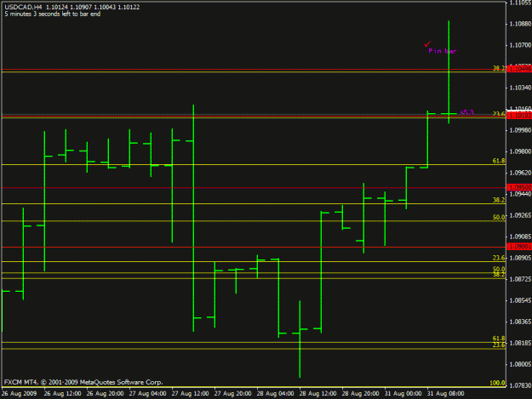
Task: Click the 1.09620 price axis label
Action: tap(520, 173)
